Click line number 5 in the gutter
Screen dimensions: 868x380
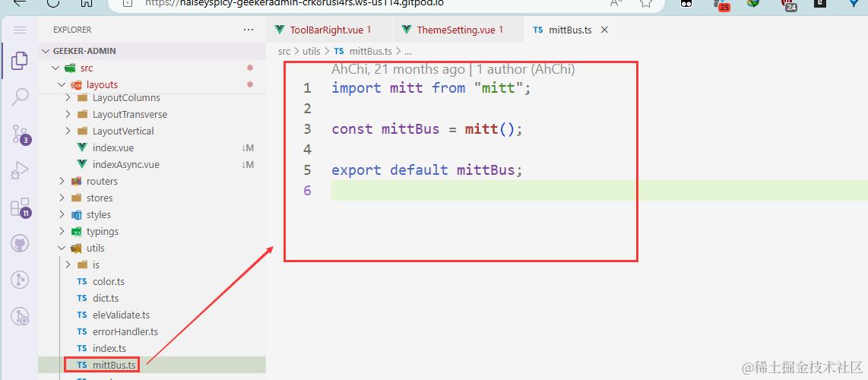[307, 169]
